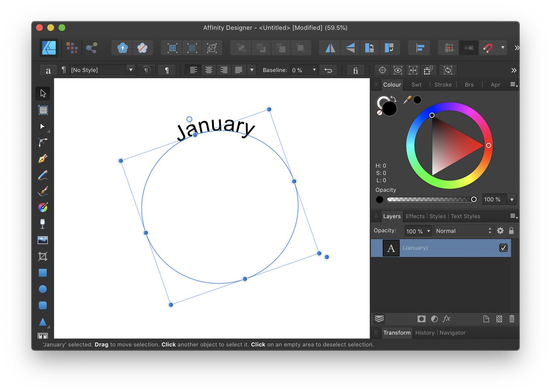
Task: Toggle justify text left
Action: (x=239, y=70)
